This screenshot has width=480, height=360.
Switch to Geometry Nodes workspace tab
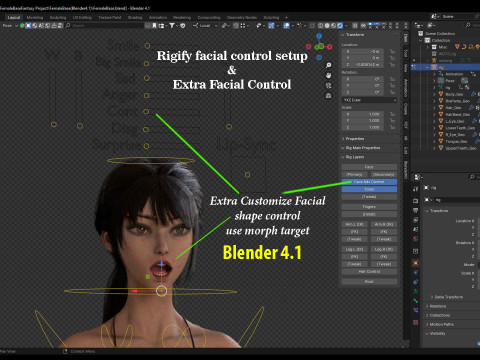coord(242,17)
